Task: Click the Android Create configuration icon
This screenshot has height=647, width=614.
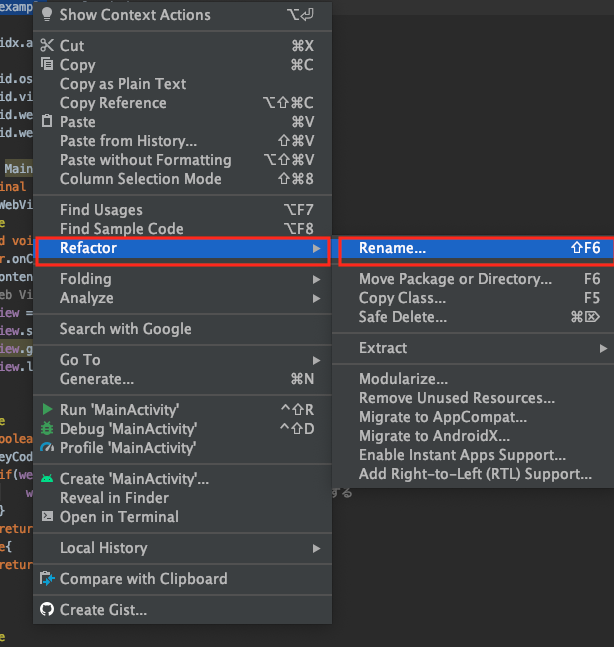Action: click(x=47, y=479)
